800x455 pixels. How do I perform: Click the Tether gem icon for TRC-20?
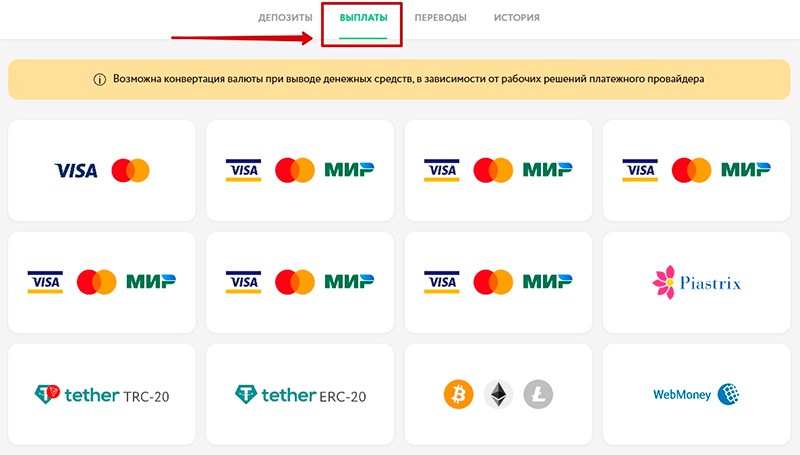(x=46, y=395)
